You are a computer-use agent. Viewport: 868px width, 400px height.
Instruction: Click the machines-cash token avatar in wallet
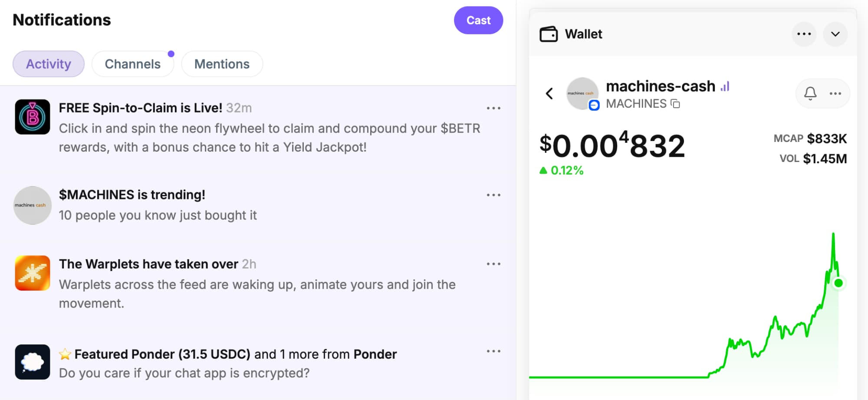pyautogui.click(x=582, y=93)
